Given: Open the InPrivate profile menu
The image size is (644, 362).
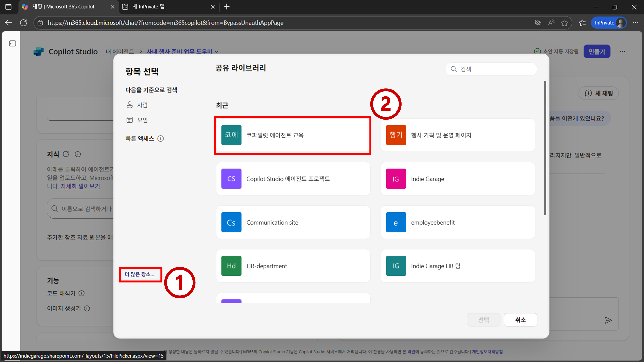Looking at the screenshot, I should coord(609,23).
